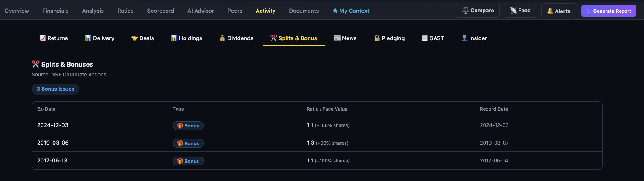The image size is (644, 181).
Task: Switch to the Returns sub-tab
Action: click(x=54, y=38)
